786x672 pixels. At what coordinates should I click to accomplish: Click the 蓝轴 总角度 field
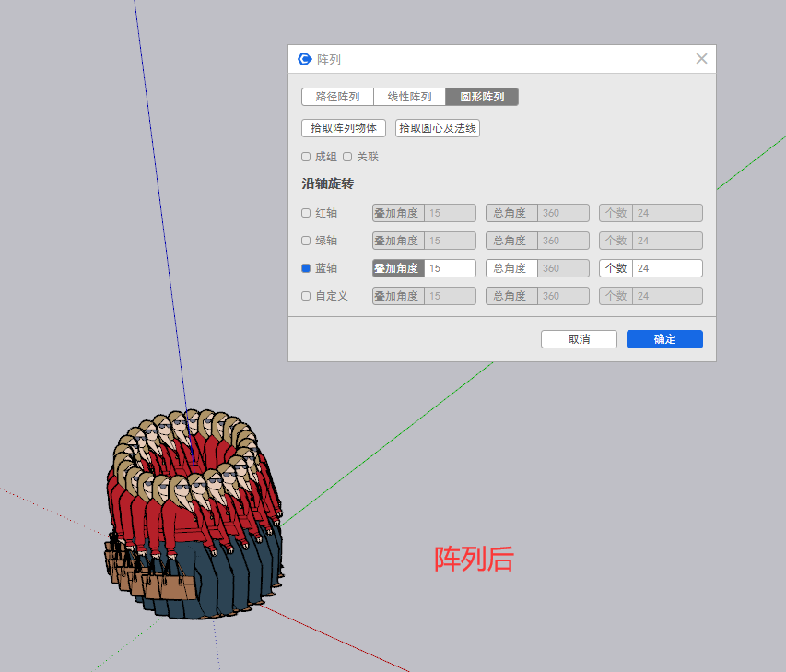tap(562, 268)
